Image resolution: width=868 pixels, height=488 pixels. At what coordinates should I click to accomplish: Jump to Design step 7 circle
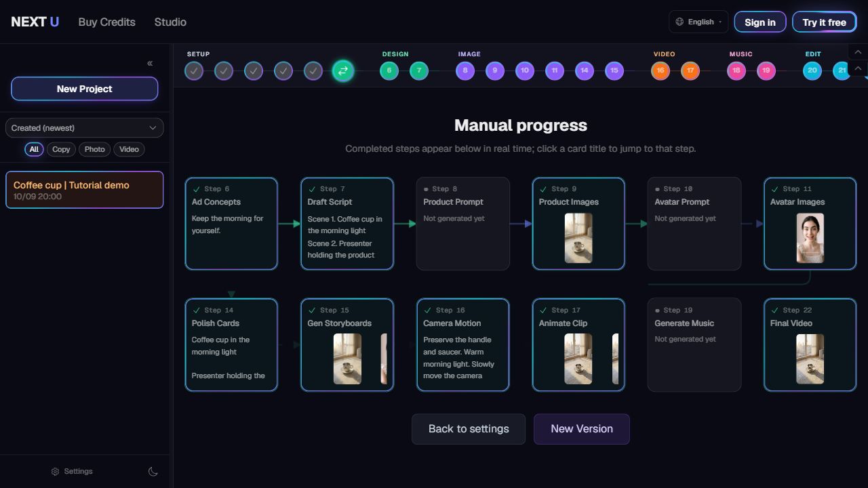(419, 70)
